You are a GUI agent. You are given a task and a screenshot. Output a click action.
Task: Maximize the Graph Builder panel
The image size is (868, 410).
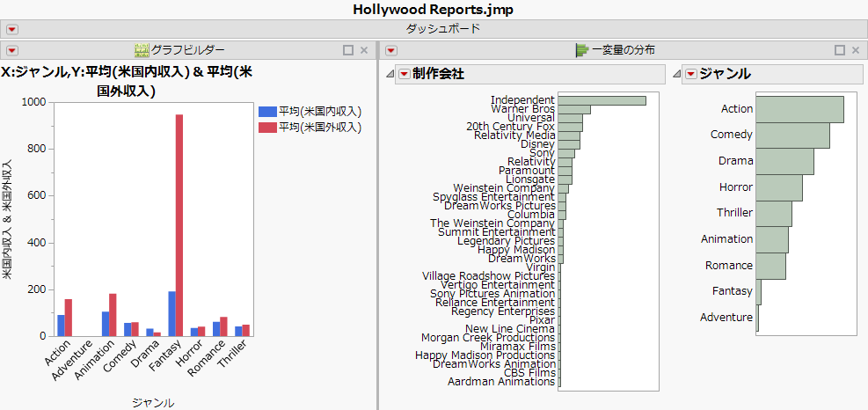point(348,50)
